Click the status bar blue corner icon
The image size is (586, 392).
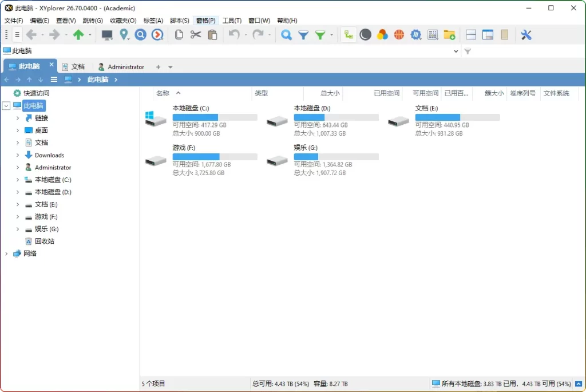point(579,384)
